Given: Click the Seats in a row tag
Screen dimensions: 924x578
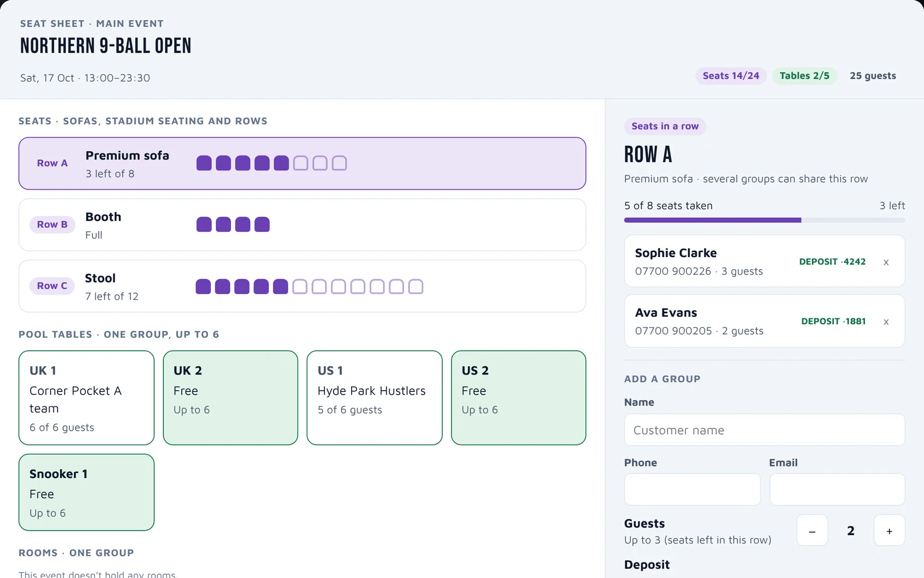Looking at the screenshot, I should pyautogui.click(x=665, y=126).
